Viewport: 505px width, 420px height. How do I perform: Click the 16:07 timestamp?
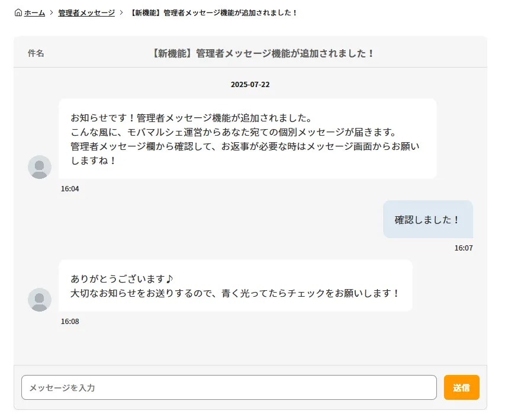tap(464, 248)
